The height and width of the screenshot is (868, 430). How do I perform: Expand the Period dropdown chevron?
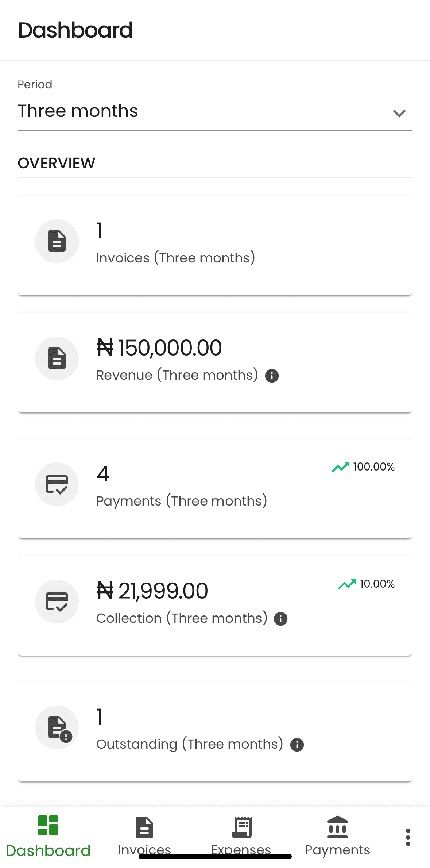(x=399, y=113)
